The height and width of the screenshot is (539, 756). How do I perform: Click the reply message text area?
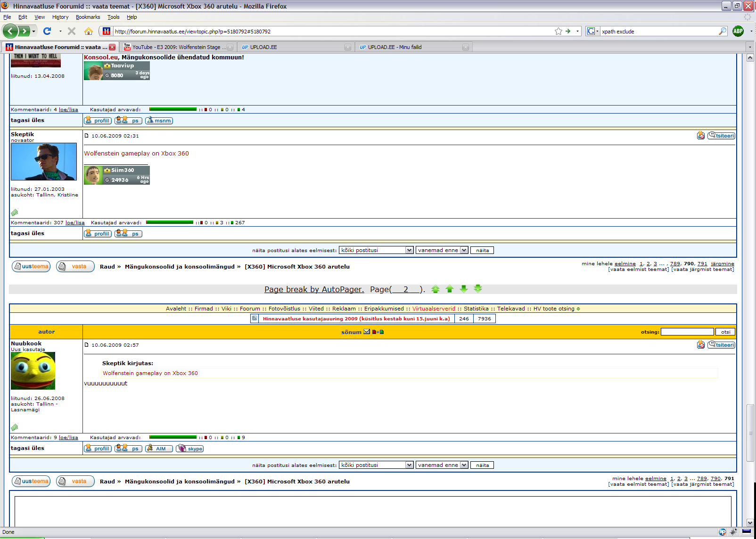coord(373,511)
